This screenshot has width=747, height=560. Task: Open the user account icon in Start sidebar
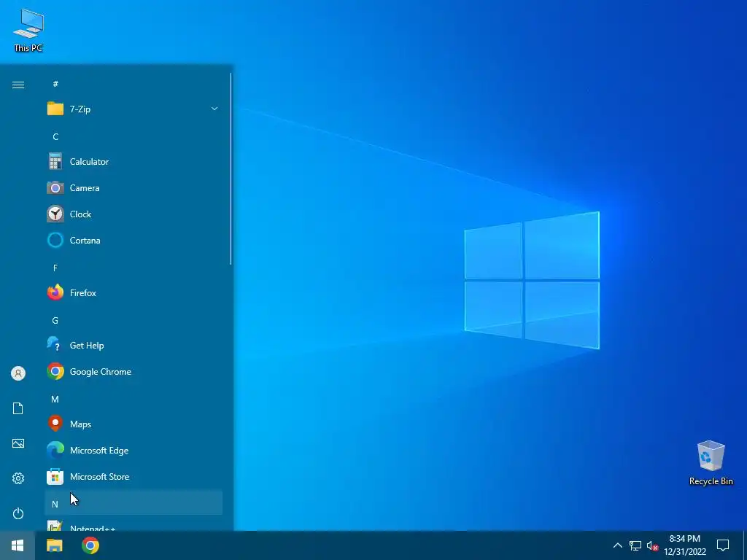pos(18,373)
